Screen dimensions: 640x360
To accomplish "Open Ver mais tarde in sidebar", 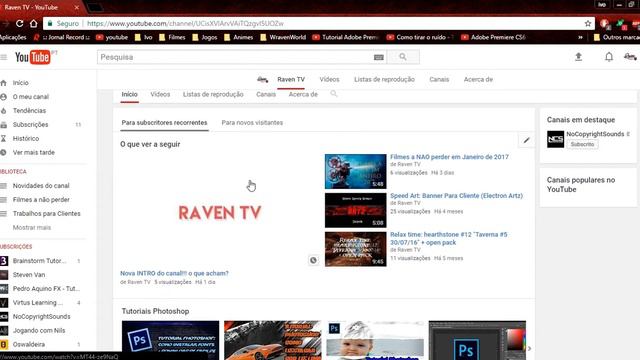I will tap(33, 152).
